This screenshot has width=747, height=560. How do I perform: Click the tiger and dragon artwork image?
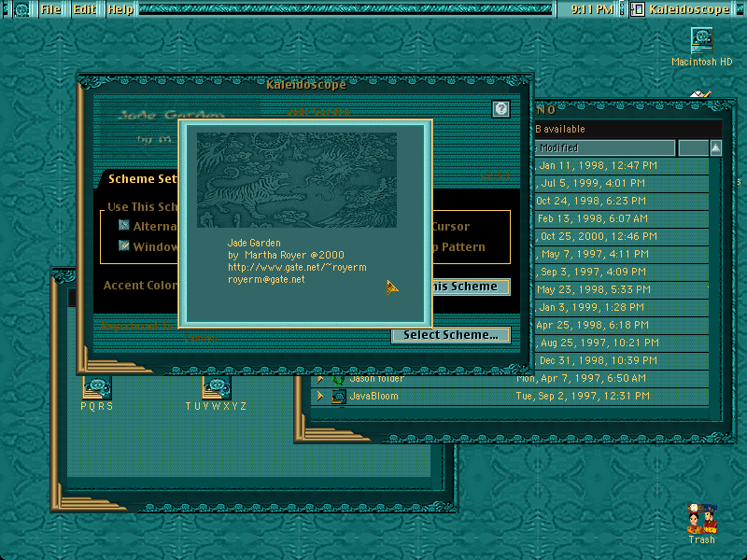[x=297, y=180]
